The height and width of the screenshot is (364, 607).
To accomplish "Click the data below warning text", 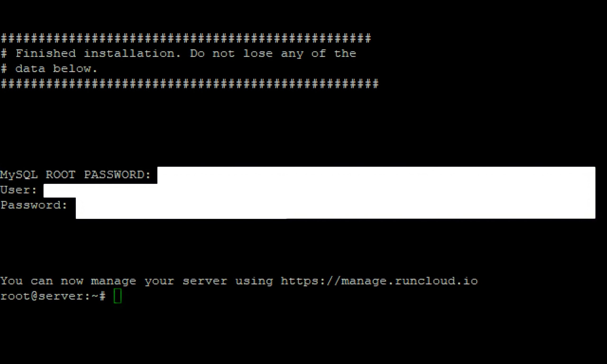I will click(x=49, y=68).
